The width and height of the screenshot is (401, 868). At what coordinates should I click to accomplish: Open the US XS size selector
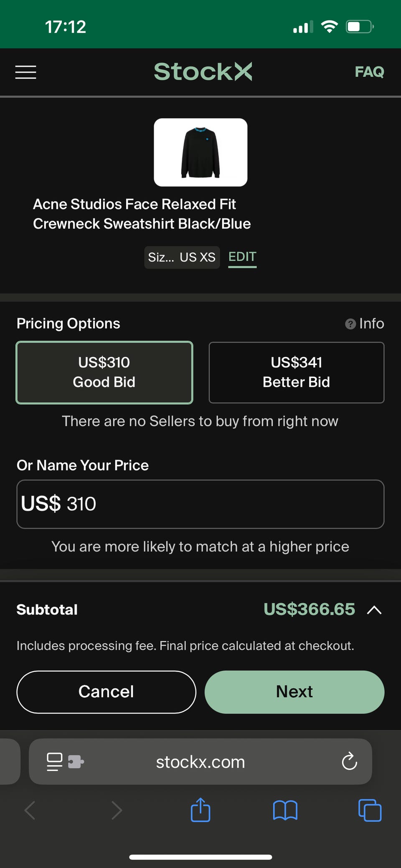point(182,257)
